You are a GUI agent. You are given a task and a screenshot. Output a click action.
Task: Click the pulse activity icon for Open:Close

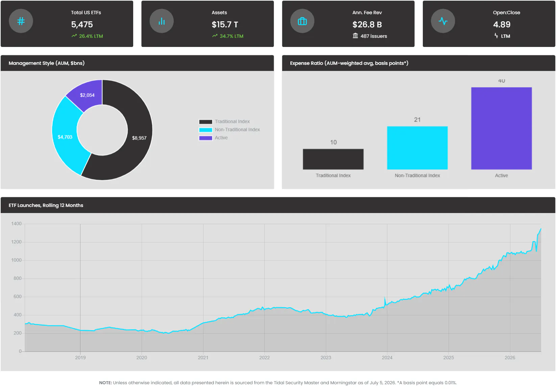[443, 21]
